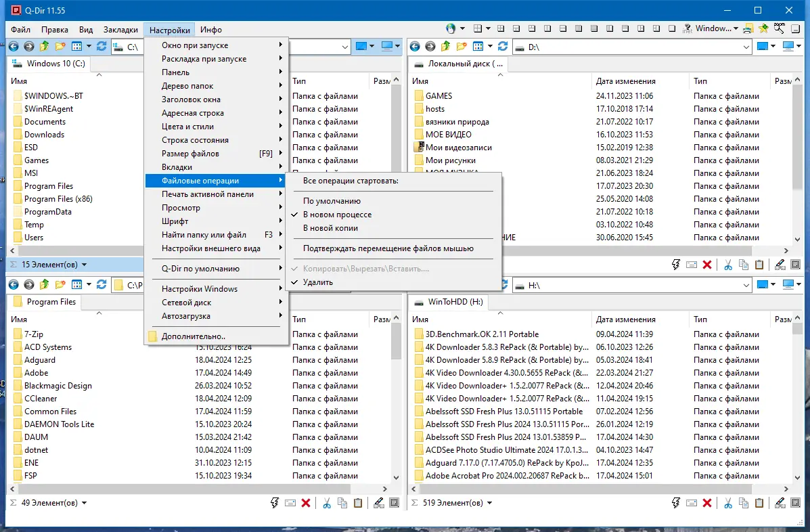Go up one level in D:\ pane

[x=446, y=47]
